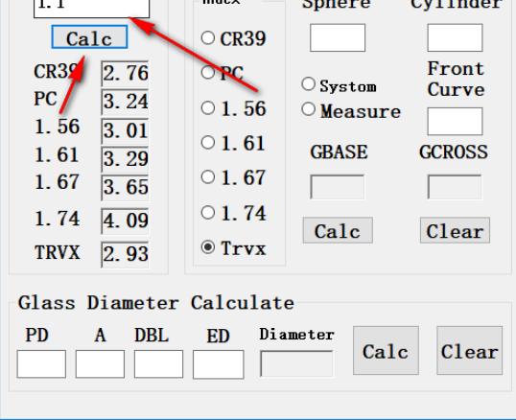The width and height of the screenshot is (516, 420).
Task: Click the Calc button outlined in blue
Action: coord(89,37)
